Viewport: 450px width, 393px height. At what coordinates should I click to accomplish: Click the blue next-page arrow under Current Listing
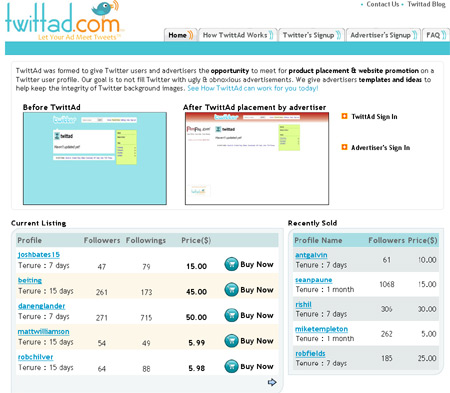coord(272,382)
